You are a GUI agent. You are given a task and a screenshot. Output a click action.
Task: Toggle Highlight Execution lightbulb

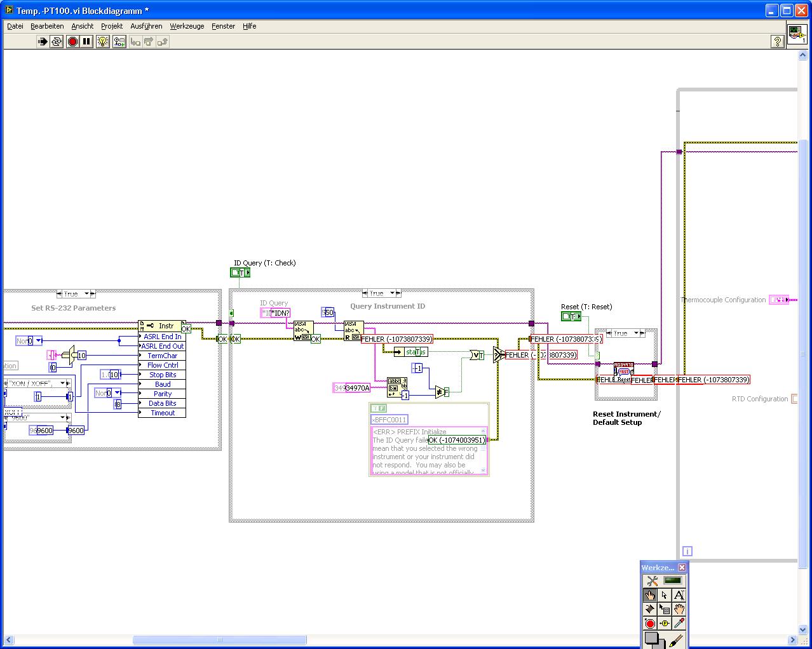coord(103,42)
